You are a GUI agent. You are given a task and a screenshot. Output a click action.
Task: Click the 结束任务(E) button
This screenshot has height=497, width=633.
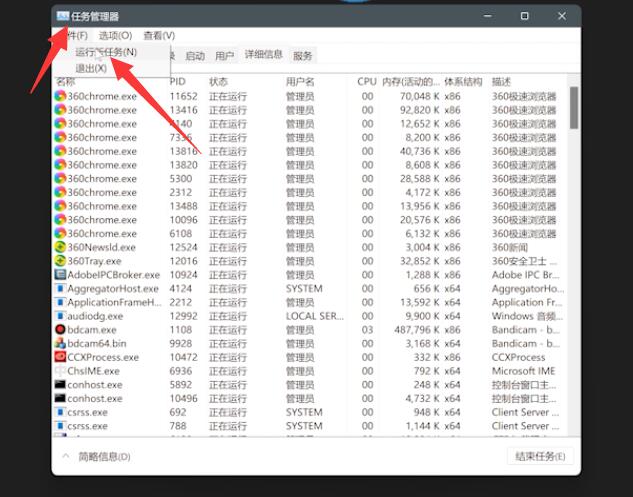(x=540, y=456)
